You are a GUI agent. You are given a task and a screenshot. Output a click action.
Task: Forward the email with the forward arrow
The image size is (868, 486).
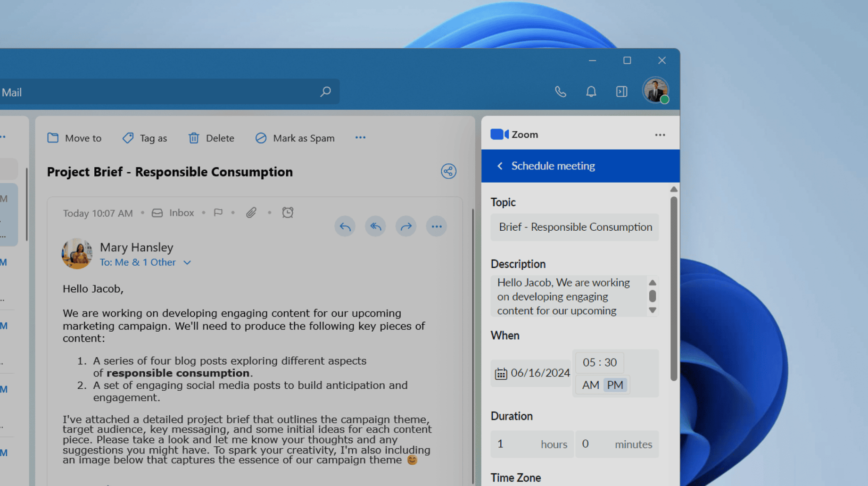[x=406, y=226]
